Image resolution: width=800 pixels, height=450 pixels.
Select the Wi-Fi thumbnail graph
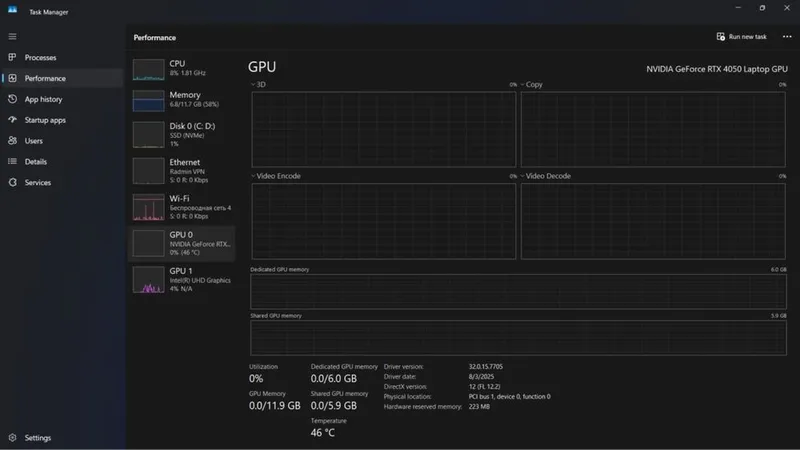pyautogui.click(x=148, y=207)
